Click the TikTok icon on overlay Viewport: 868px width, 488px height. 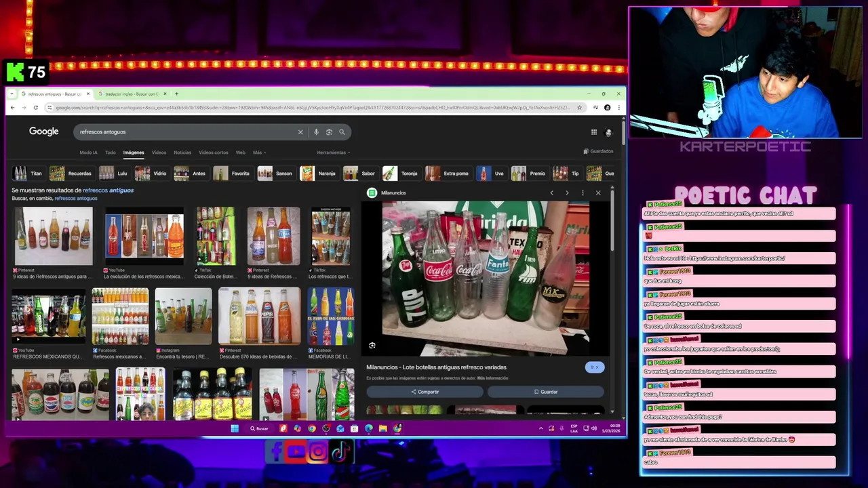tap(340, 451)
